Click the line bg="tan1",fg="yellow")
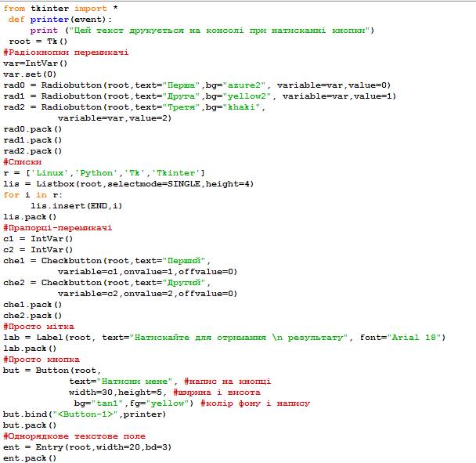 (x=192, y=403)
